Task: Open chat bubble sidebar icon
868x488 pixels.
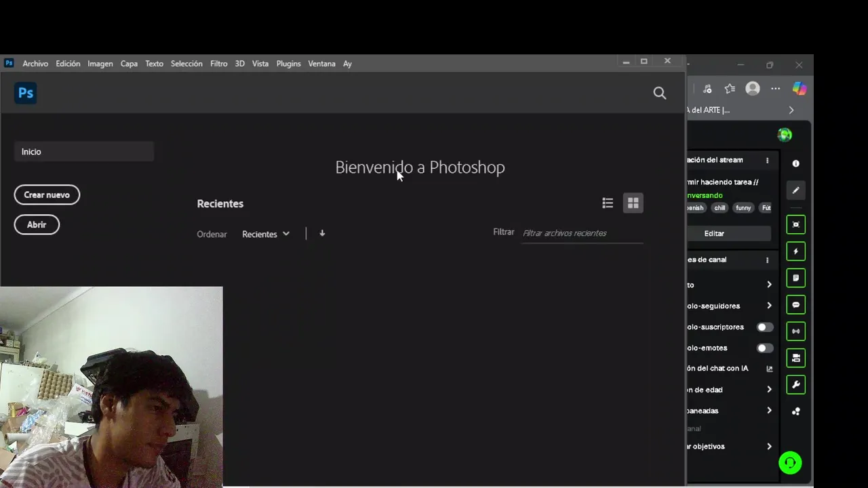Action: click(796, 305)
